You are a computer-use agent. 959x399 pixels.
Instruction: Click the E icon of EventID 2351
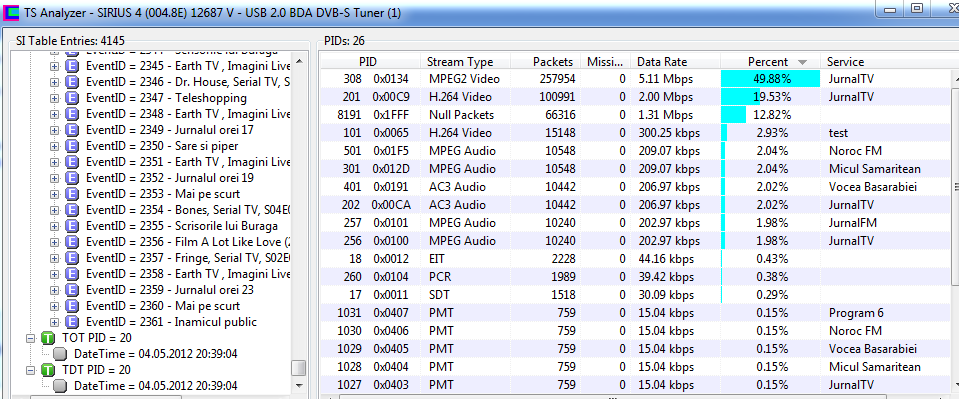coord(73,162)
